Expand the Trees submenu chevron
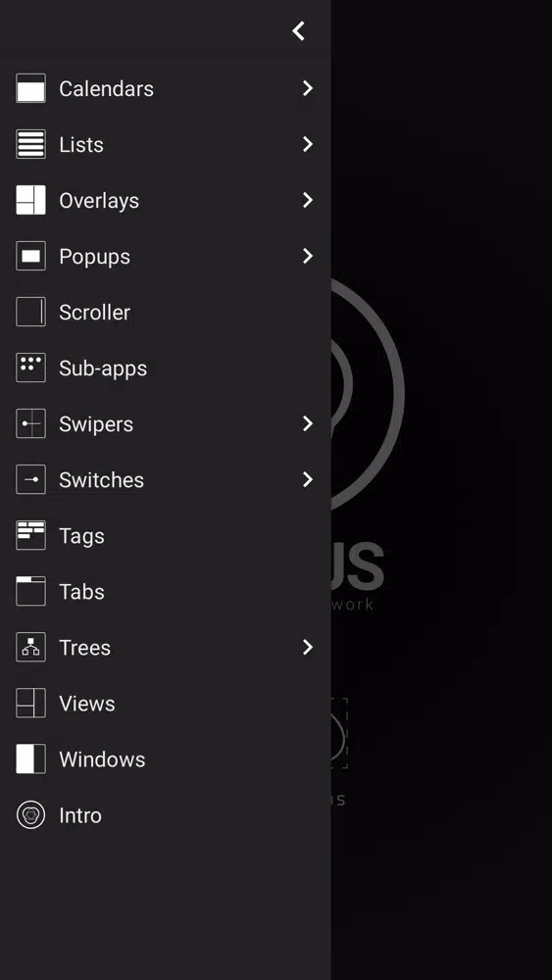The image size is (552, 980). point(308,648)
